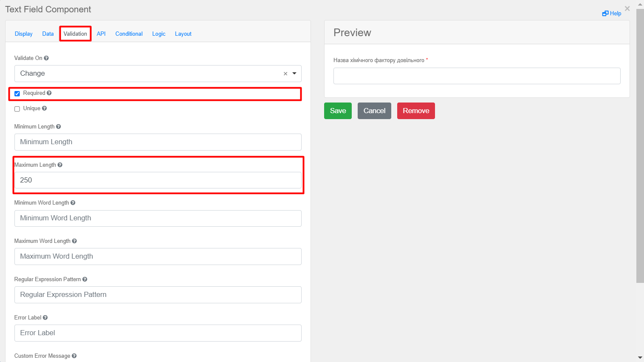
Task: Click help icon next to Minimum Length
Action: 59,127
